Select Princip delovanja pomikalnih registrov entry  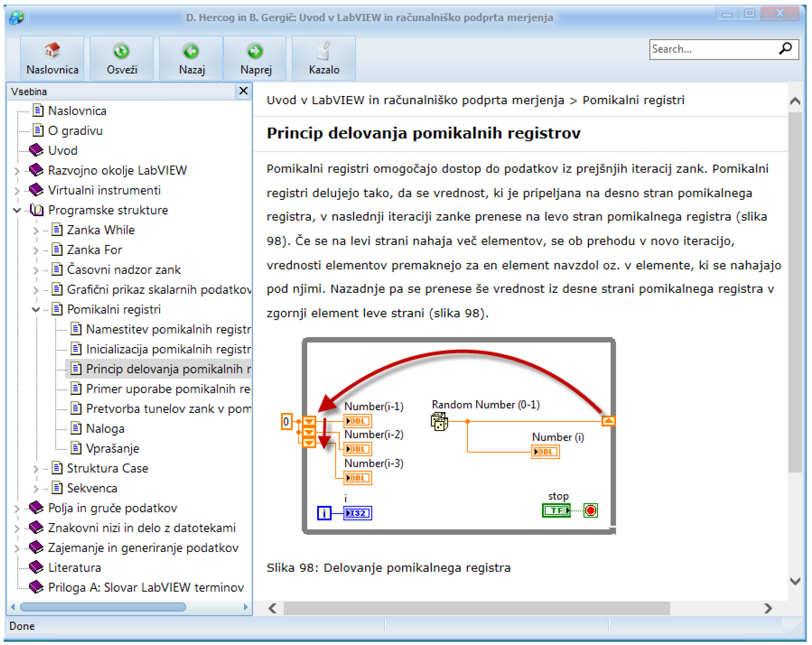[168, 369]
